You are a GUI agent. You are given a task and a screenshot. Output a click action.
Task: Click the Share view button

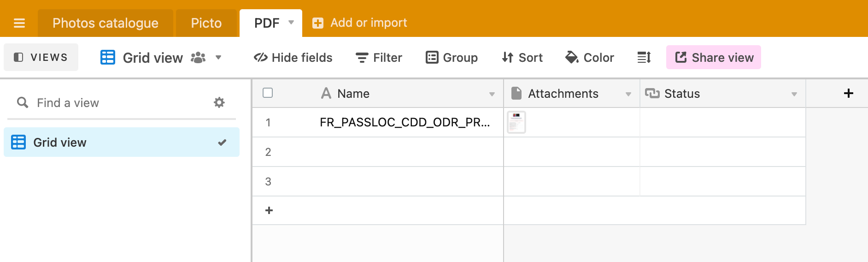714,57
